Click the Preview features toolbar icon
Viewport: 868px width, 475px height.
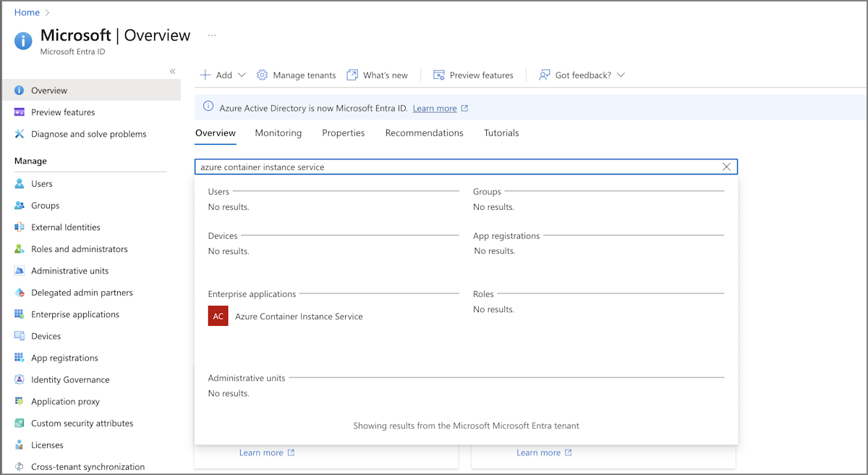coord(438,75)
